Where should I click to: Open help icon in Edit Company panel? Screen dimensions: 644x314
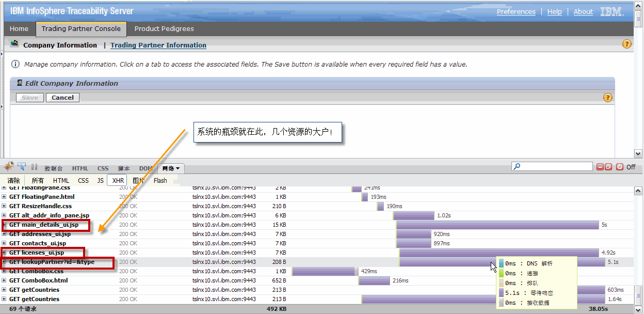pos(607,98)
